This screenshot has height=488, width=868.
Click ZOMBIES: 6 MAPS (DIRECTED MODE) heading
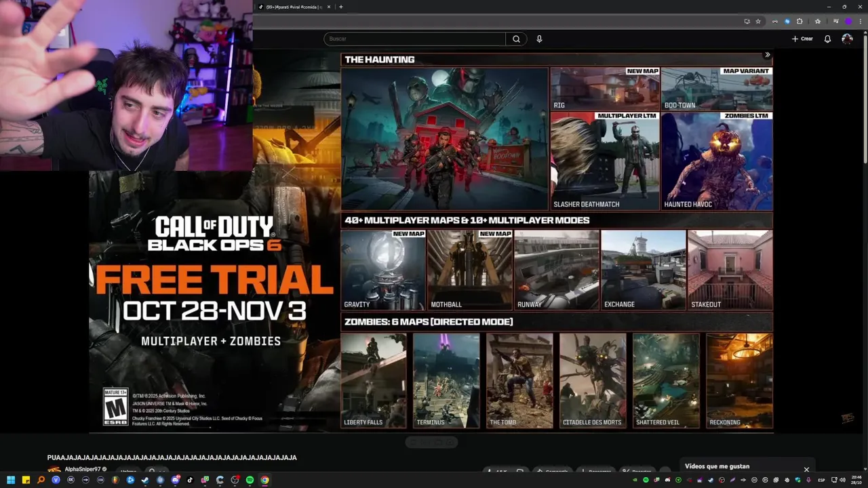coord(429,322)
